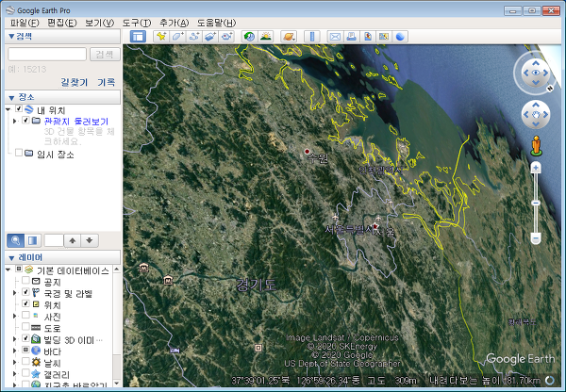Viewport: 566px width, 392px height.
Task: Open the planet switcher (Saturn) icon
Action: tap(289, 37)
